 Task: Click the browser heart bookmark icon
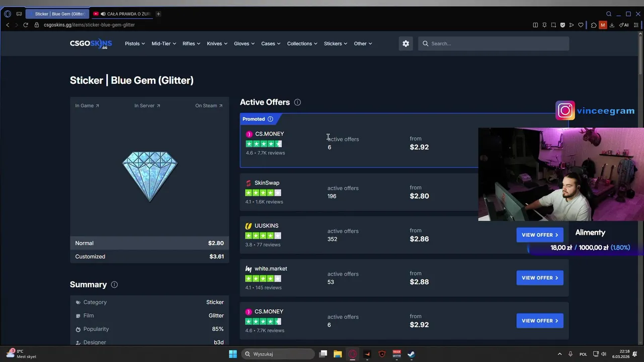581,25
